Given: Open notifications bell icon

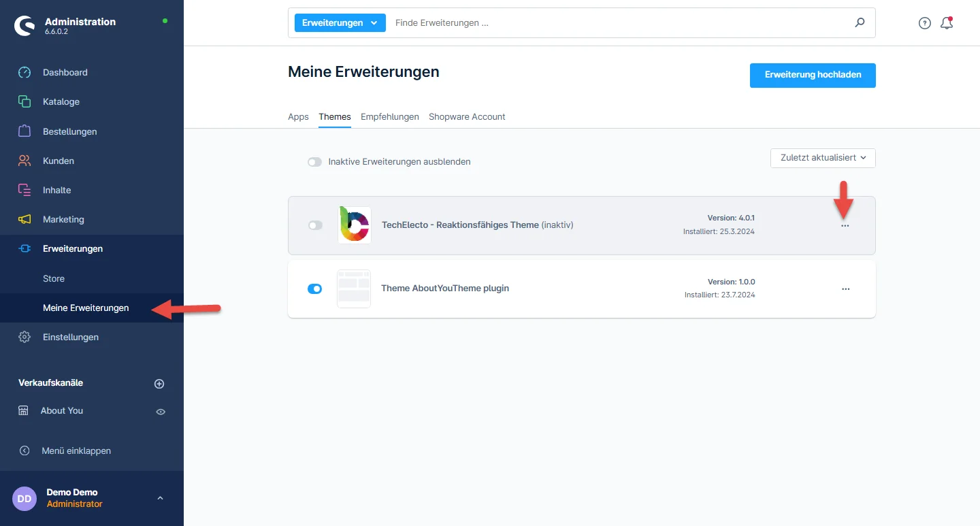Looking at the screenshot, I should click(x=946, y=23).
